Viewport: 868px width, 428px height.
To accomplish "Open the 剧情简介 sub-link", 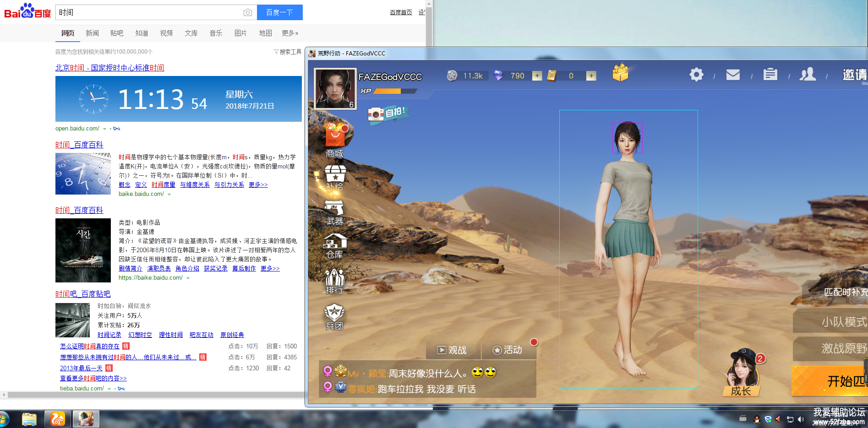I will 130,268.
